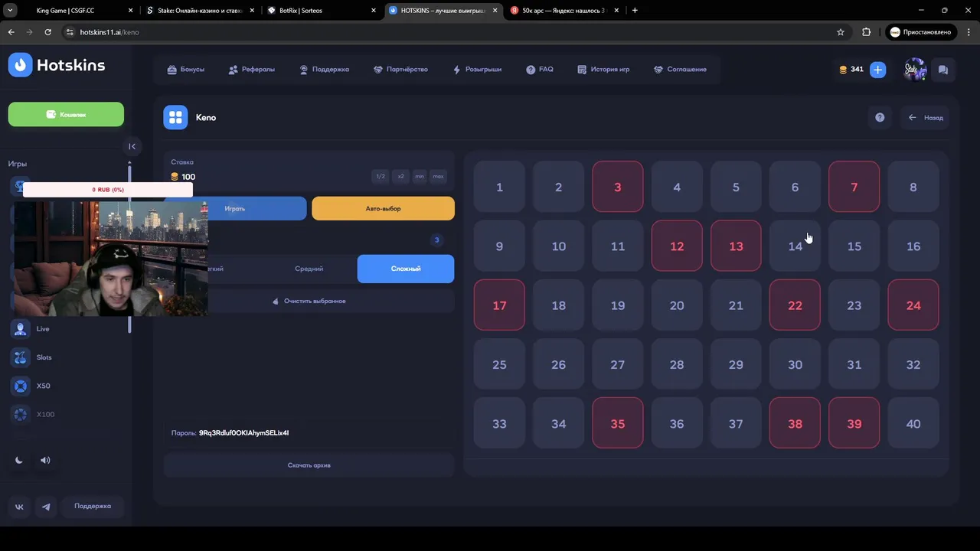Click the Hotskins logo

pyautogui.click(x=57, y=65)
